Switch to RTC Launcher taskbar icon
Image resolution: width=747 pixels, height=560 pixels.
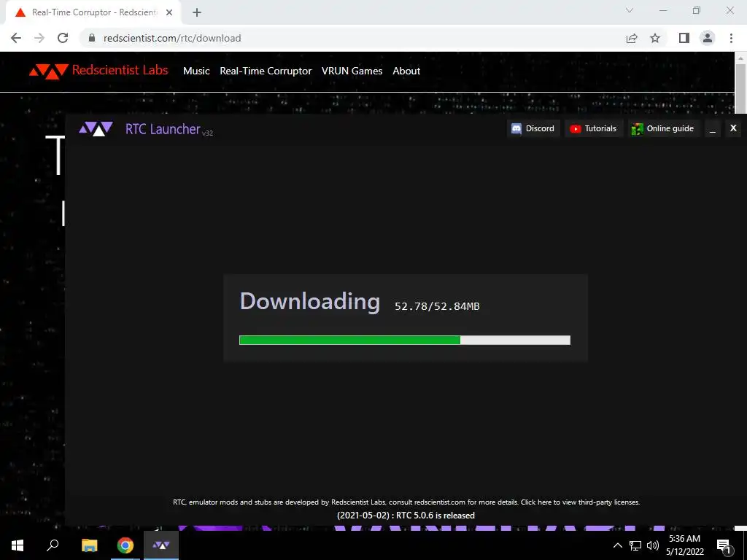[161, 545]
